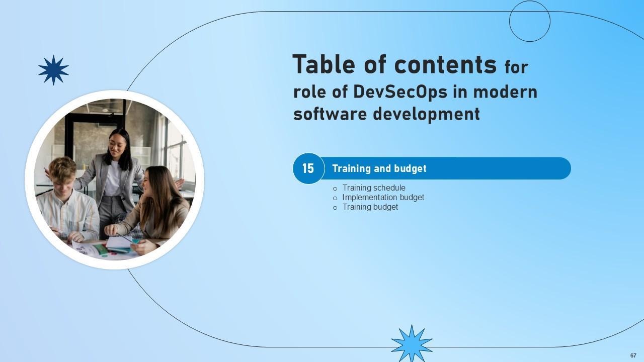Click slide number 67
The width and height of the screenshot is (644, 362).
pyautogui.click(x=633, y=355)
